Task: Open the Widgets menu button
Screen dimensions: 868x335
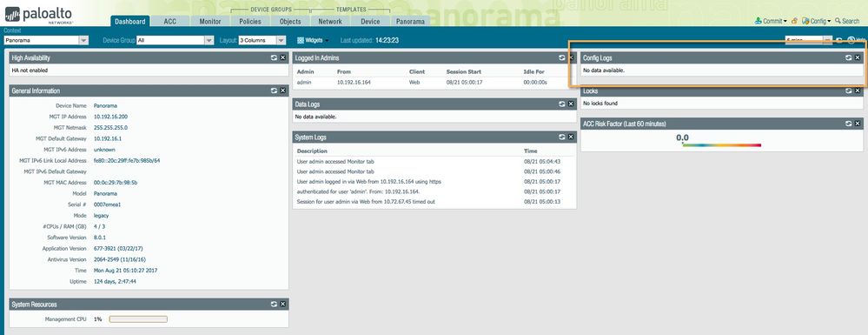Action: (x=313, y=41)
